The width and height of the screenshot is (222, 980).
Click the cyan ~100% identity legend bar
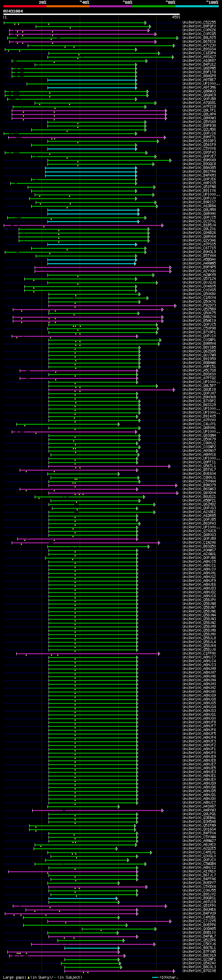197,6
